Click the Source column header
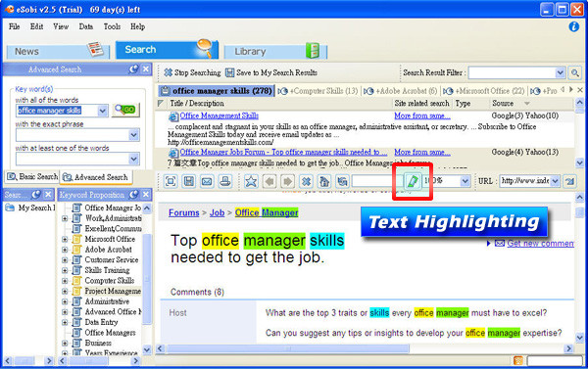This screenshot has width=588, height=369. 503,103
